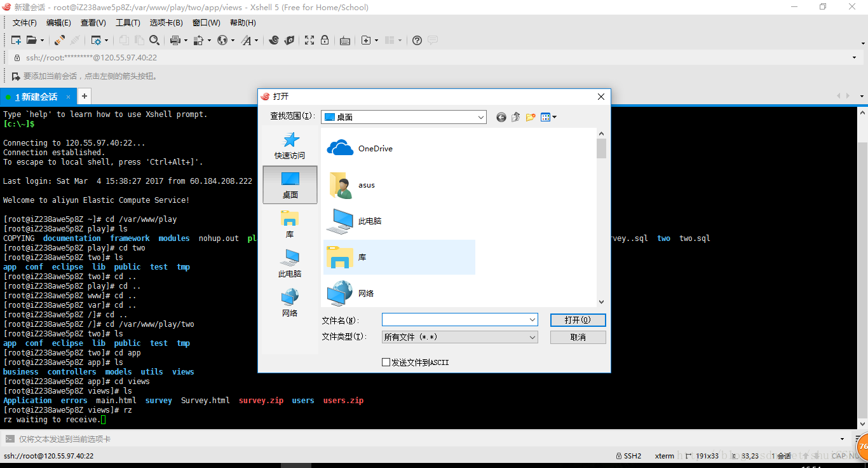Select 库 in the dialog sidebar

point(290,224)
